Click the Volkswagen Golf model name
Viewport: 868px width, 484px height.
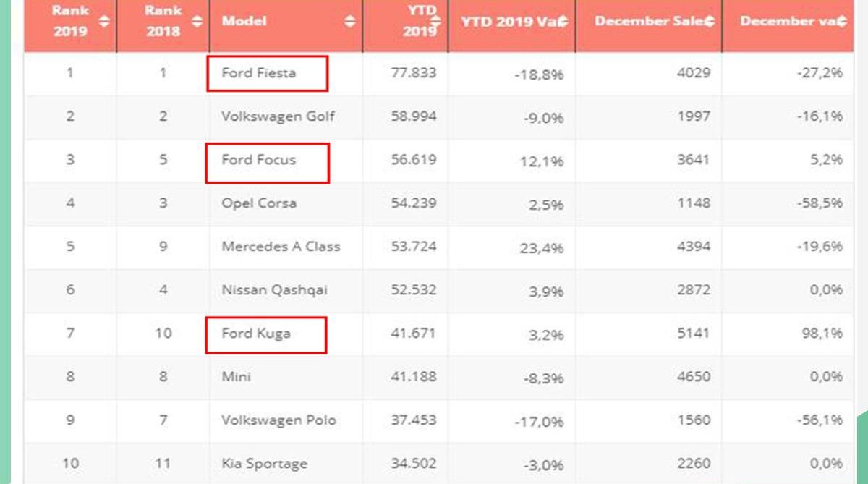278,116
